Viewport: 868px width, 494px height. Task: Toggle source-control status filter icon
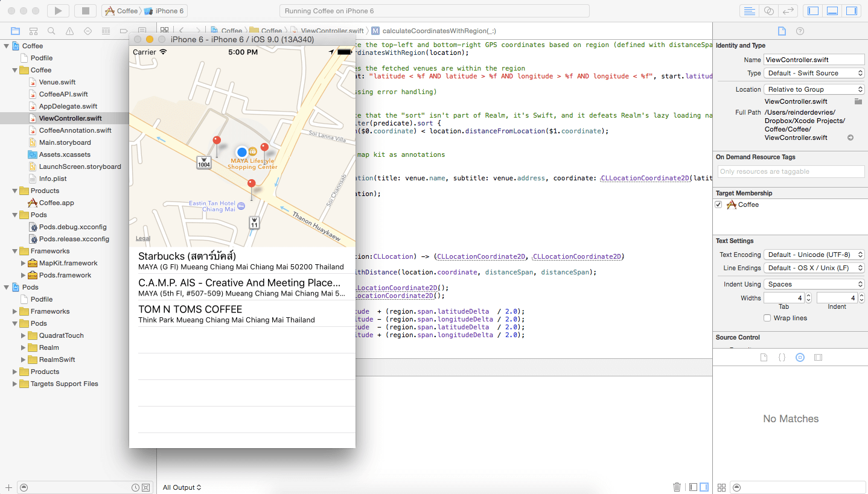pyautogui.click(x=145, y=487)
